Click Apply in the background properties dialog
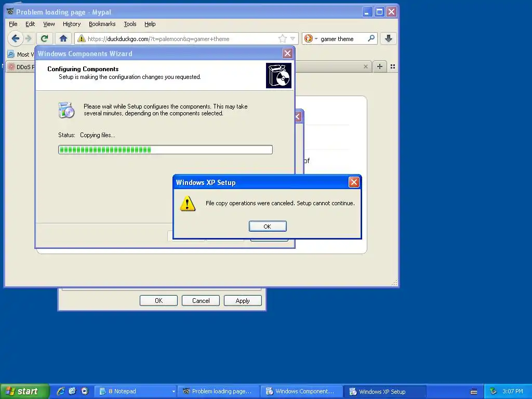 click(243, 301)
